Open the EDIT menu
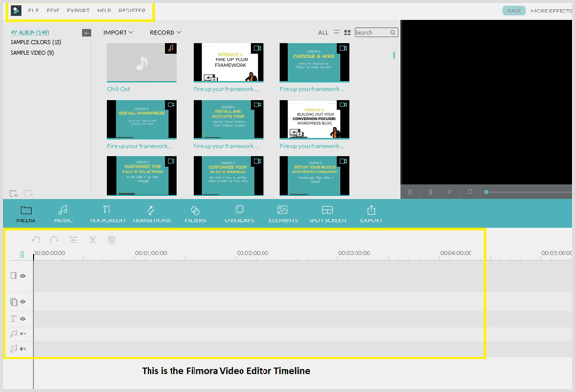The height and width of the screenshot is (392, 575). point(53,11)
